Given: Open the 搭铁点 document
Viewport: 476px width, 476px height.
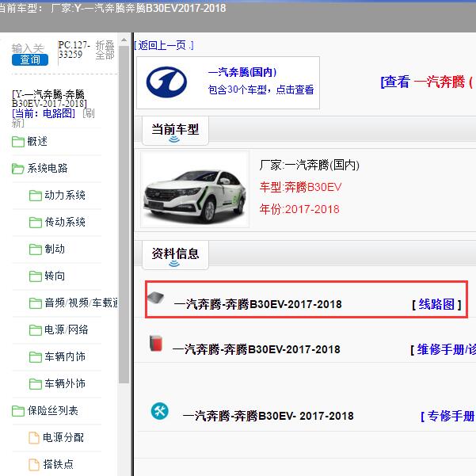Looking at the screenshot, I should [x=59, y=464].
